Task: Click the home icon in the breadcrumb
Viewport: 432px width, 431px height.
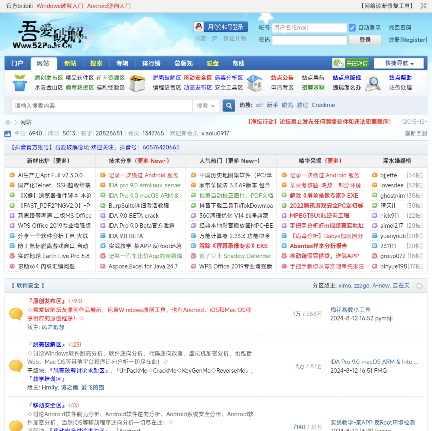Action: click(x=8, y=122)
